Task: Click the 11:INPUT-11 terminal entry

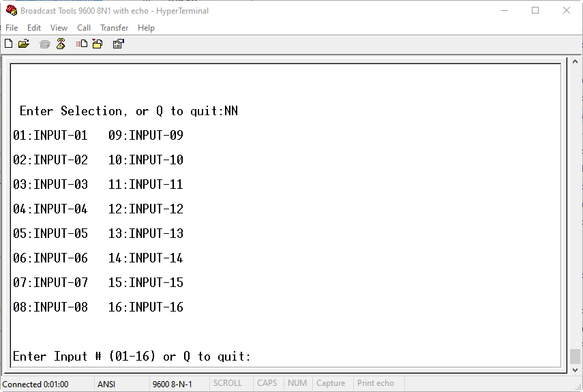Action: tap(146, 184)
